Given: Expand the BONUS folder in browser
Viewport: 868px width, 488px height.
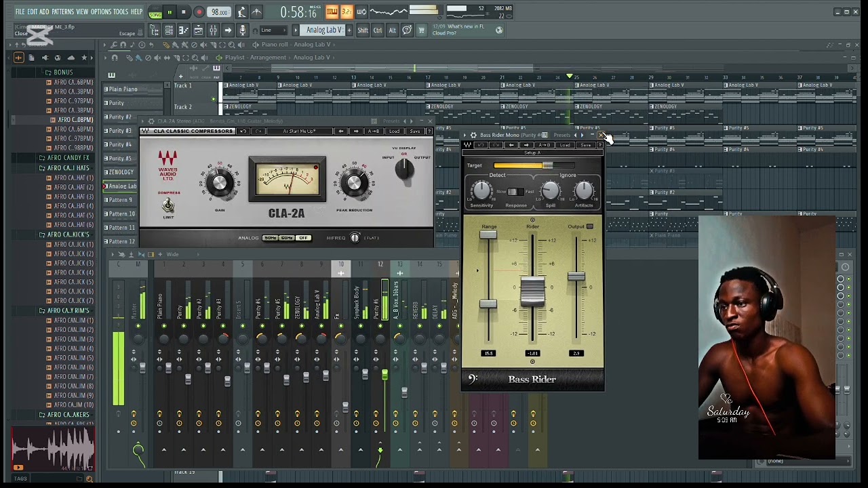Looking at the screenshot, I should [63, 73].
